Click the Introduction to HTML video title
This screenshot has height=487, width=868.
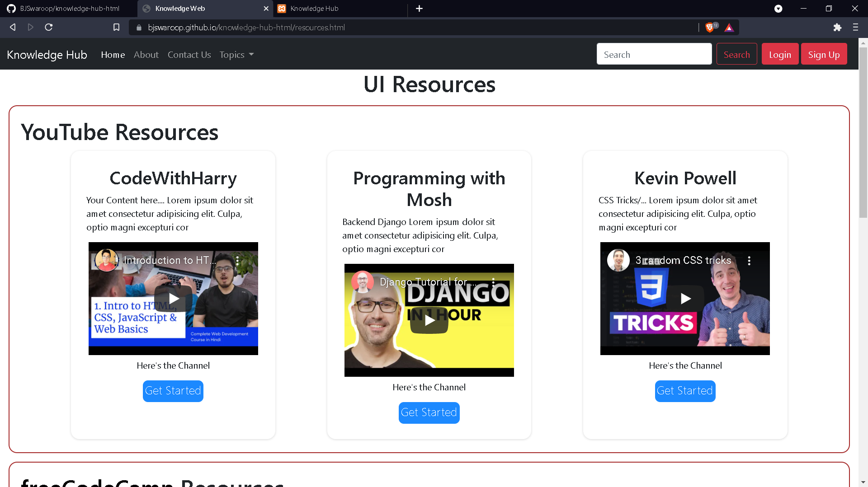pyautogui.click(x=170, y=260)
